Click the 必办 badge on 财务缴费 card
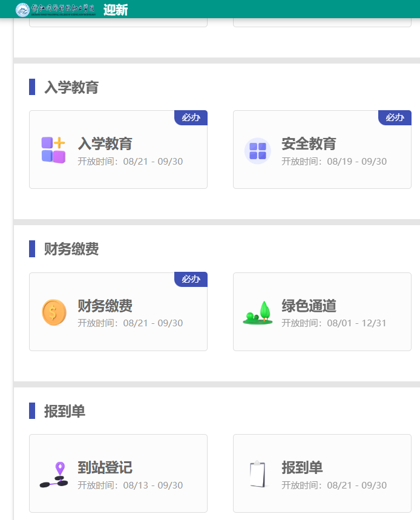Image resolution: width=420 pixels, height=520 pixels. point(191,279)
